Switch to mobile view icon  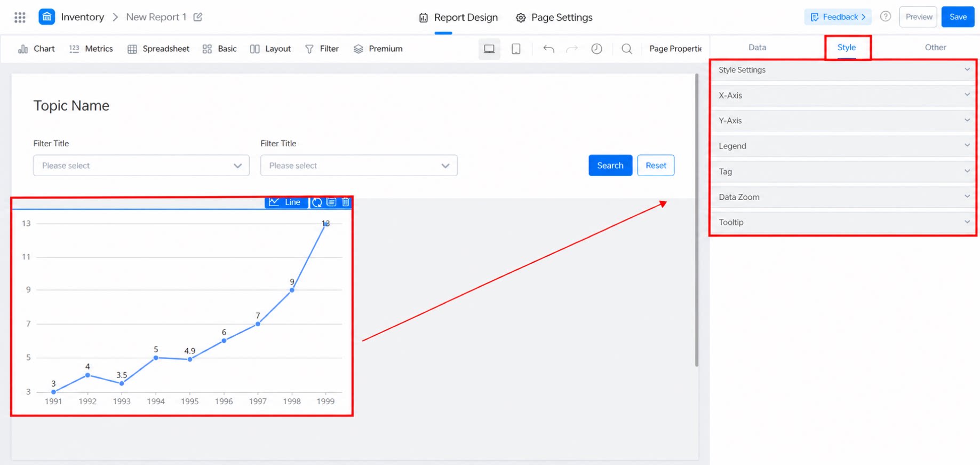pyautogui.click(x=516, y=49)
